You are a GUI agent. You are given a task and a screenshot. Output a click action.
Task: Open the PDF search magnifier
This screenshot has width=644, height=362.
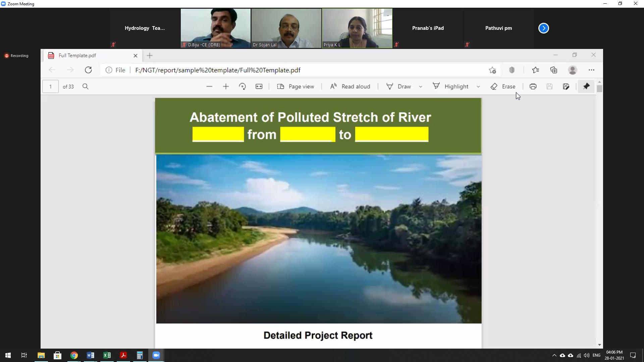[x=86, y=86]
